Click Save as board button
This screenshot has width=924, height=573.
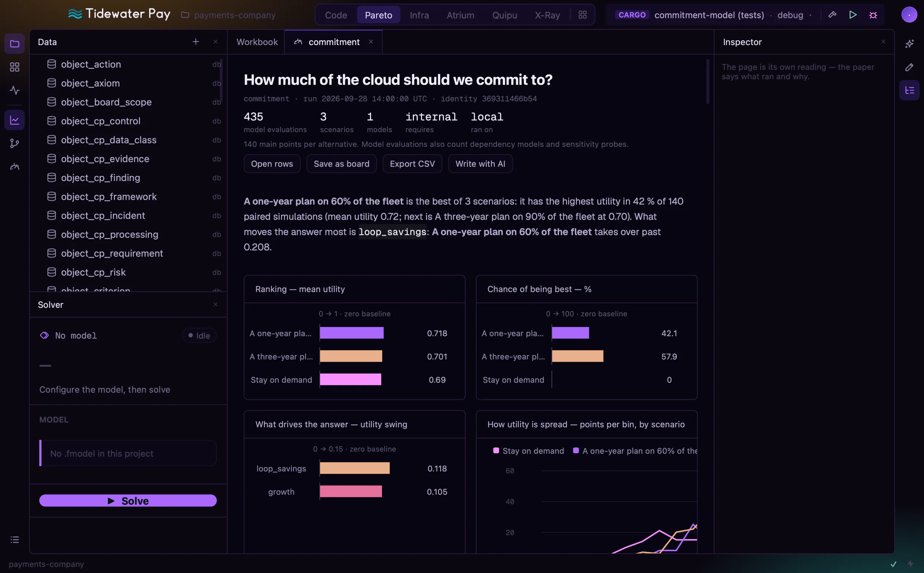click(x=341, y=164)
